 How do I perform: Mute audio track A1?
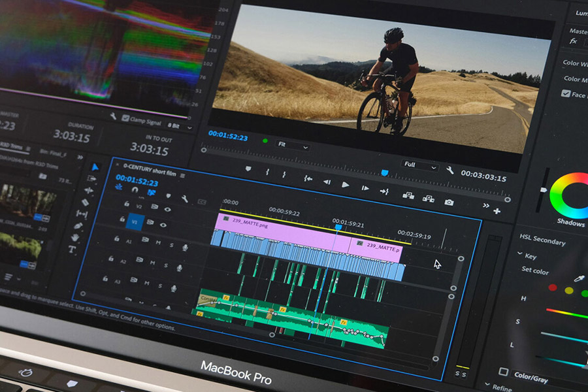point(158,242)
